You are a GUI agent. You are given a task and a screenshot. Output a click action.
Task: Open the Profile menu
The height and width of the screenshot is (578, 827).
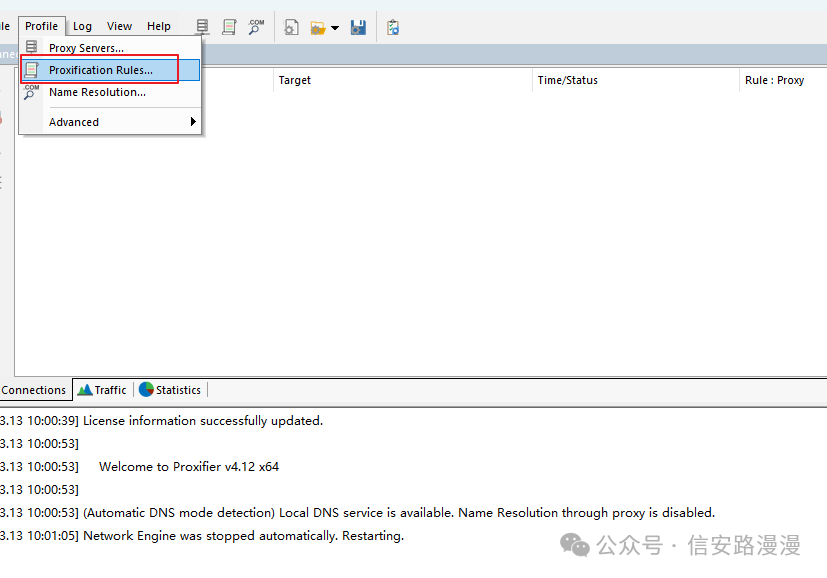[41, 26]
